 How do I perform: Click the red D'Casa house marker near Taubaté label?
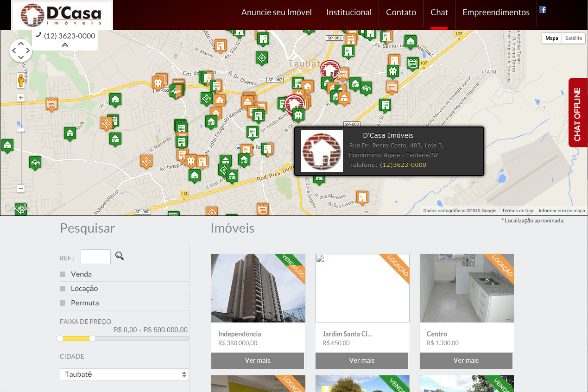[x=330, y=70]
